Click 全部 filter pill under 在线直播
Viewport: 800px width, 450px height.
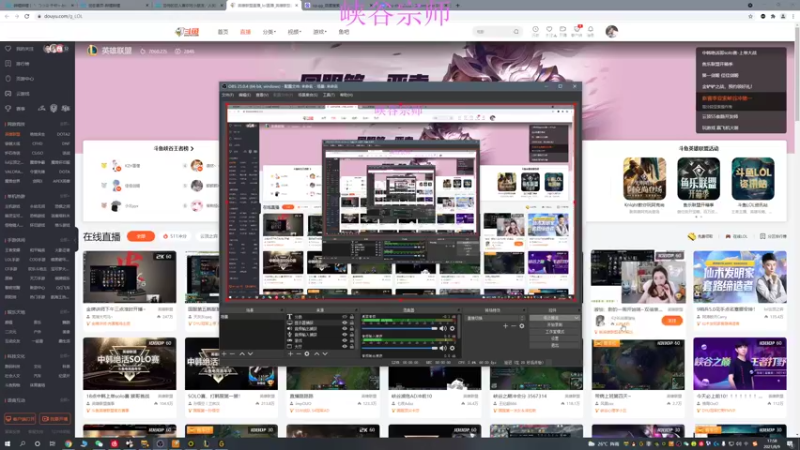141,236
